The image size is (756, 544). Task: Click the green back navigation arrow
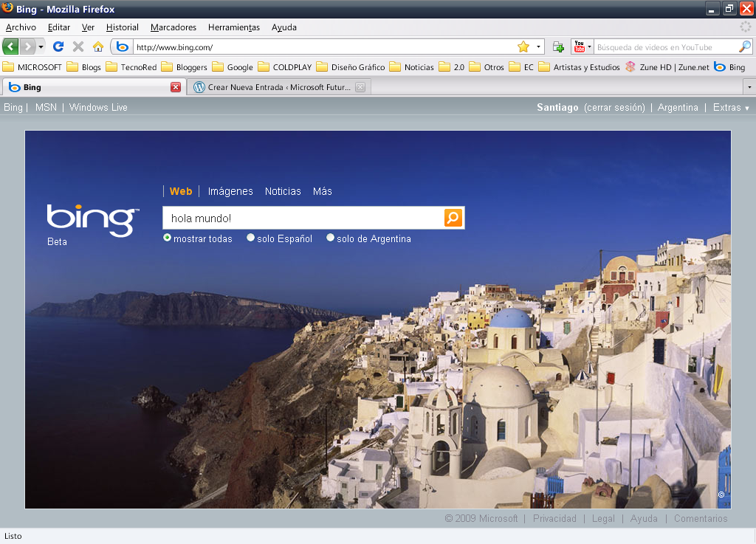pyautogui.click(x=10, y=47)
